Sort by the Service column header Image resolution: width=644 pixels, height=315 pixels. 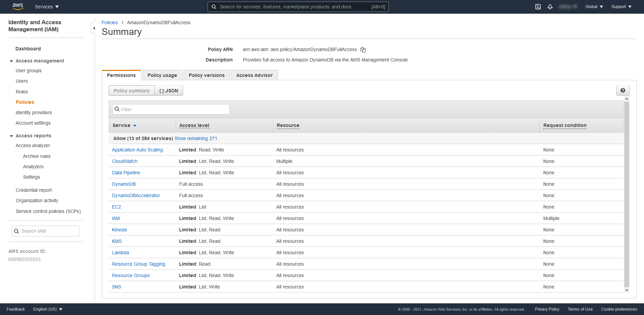(x=124, y=125)
